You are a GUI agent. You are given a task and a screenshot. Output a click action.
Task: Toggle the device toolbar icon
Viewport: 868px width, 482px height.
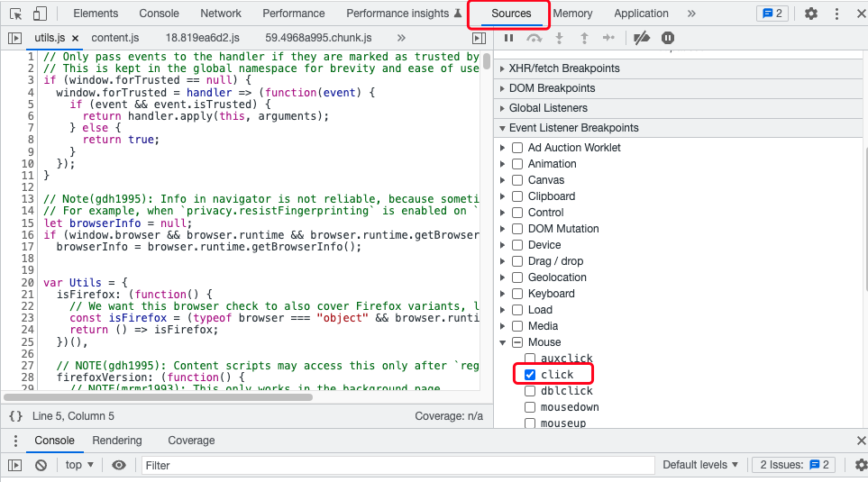click(40, 14)
